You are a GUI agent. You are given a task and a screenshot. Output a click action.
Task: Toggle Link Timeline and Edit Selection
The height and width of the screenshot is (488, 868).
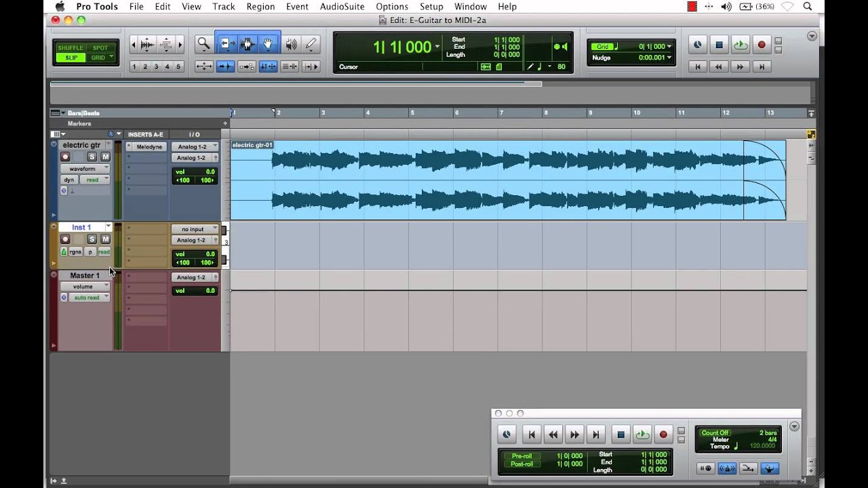coord(268,66)
